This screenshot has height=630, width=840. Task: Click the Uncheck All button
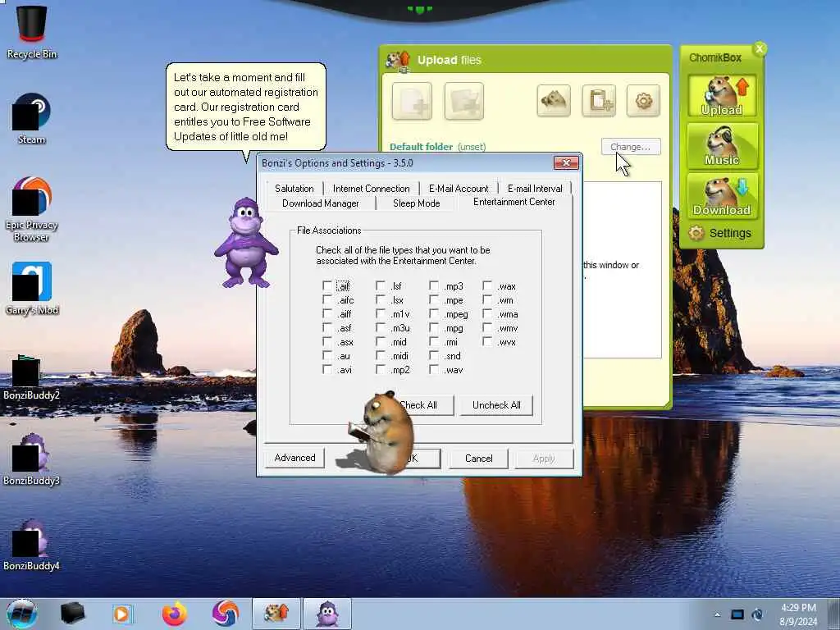coord(496,405)
